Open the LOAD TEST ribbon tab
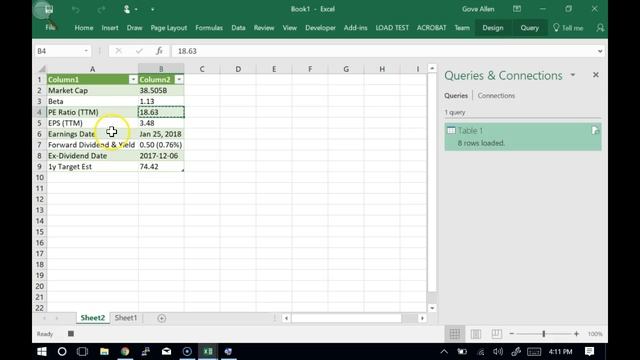This screenshot has height=360, width=640. click(x=392, y=28)
